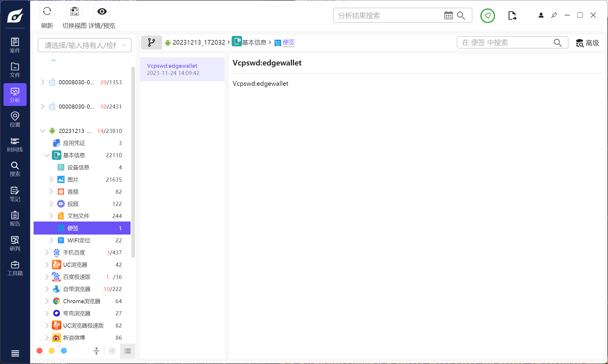Click the green shield status icon
608x364 pixels.
(x=488, y=16)
